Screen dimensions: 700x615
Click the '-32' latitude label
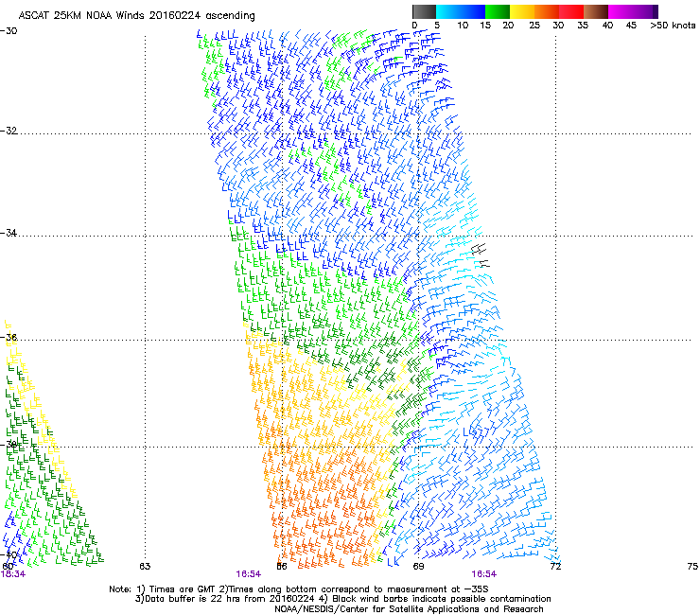(9, 131)
